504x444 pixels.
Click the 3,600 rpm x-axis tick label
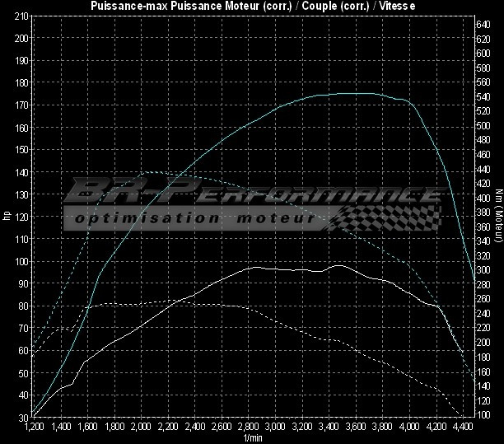356,428
